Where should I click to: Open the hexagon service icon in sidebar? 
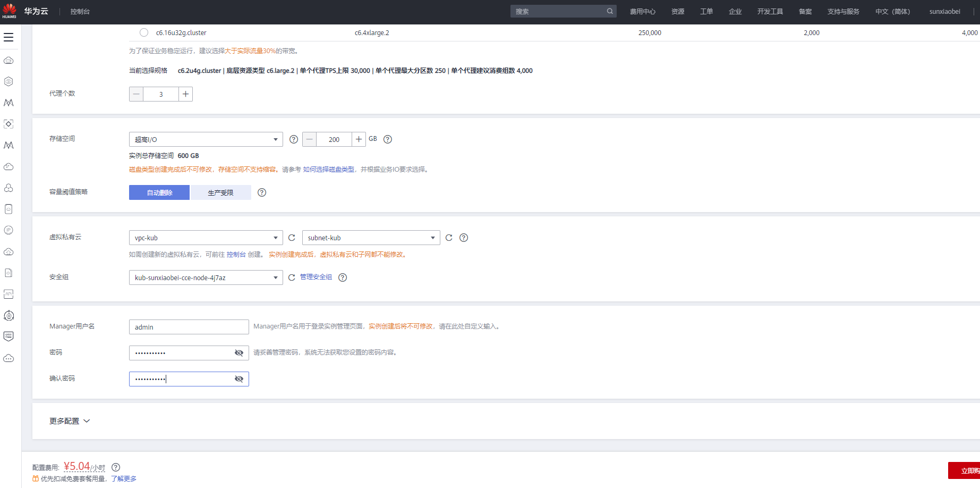click(x=8, y=81)
